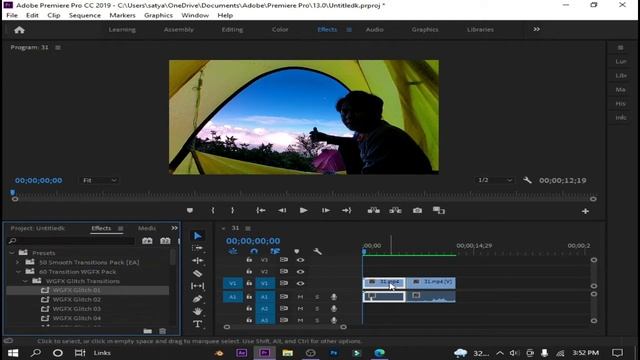
Task: Toggle sync lock on V2
Action: click(x=284, y=271)
